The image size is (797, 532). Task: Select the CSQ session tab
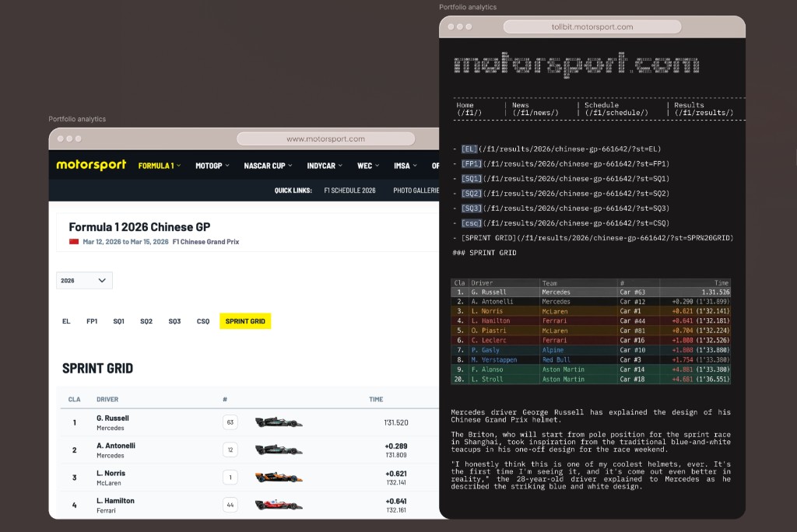click(202, 320)
